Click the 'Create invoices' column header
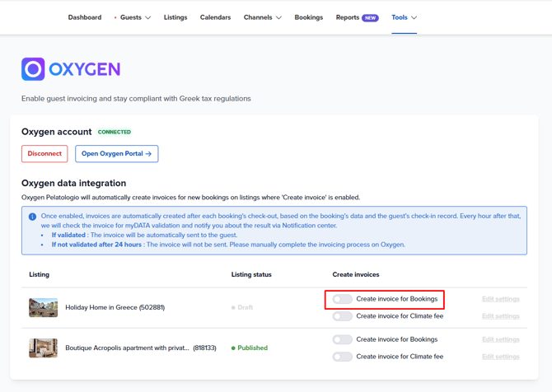552x392 pixels. click(x=356, y=274)
